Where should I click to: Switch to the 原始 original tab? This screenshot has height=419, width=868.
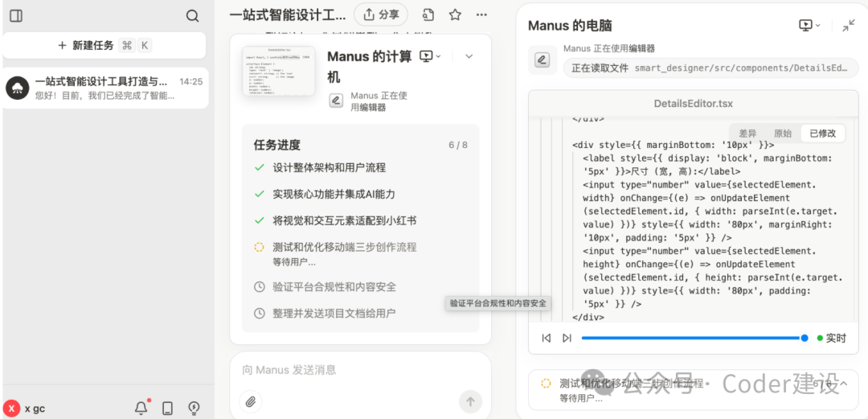click(782, 133)
